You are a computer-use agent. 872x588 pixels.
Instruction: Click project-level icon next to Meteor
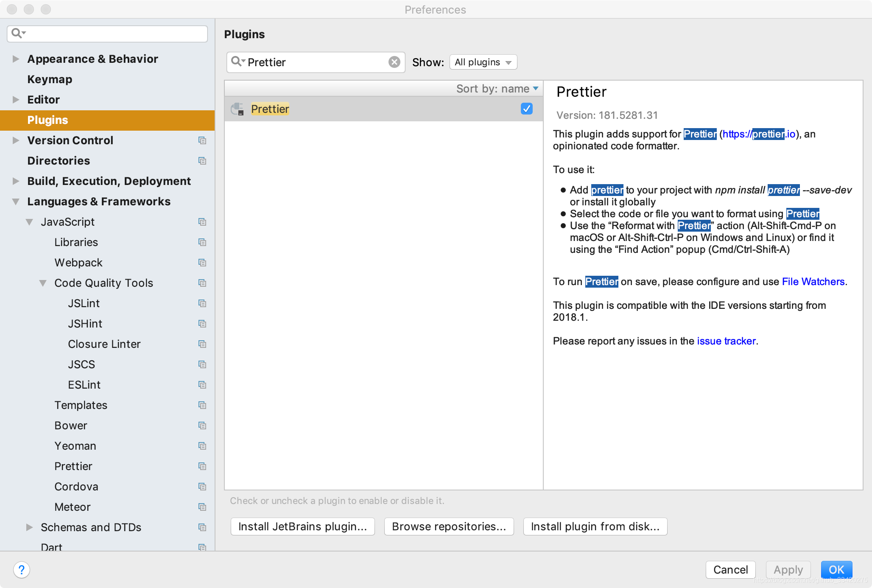202,507
